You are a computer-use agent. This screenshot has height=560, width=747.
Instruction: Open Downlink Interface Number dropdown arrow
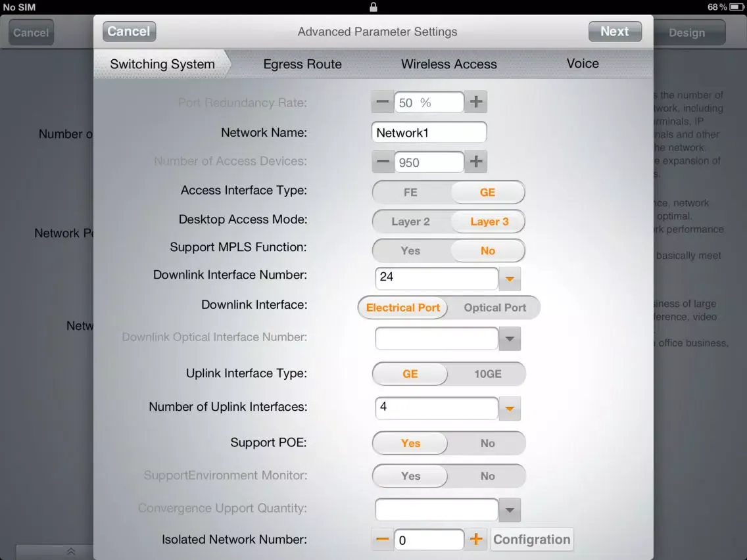tap(509, 279)
